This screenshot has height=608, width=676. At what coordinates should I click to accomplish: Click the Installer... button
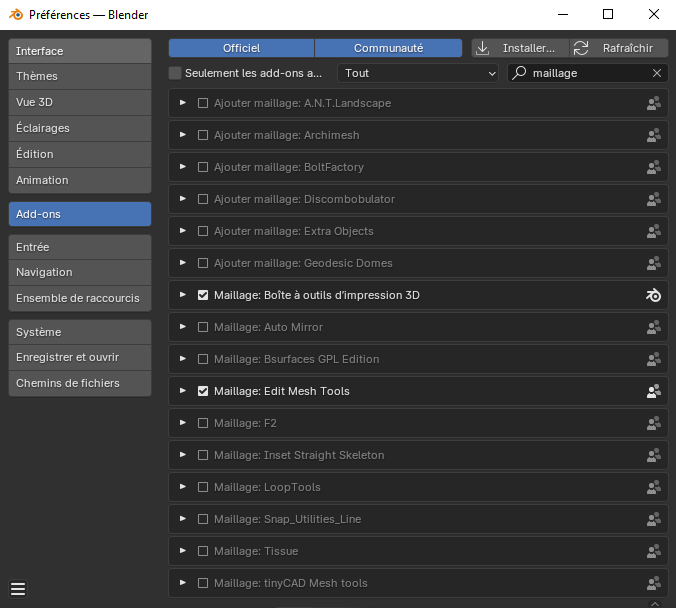(520, 48)
